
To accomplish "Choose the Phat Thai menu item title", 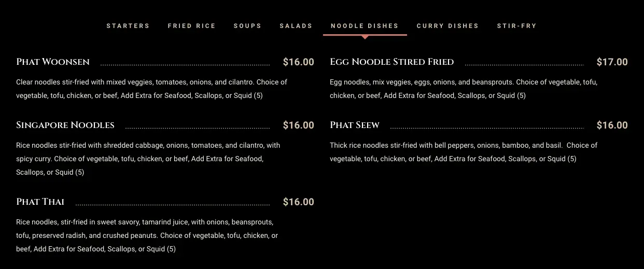I will 40,202.
